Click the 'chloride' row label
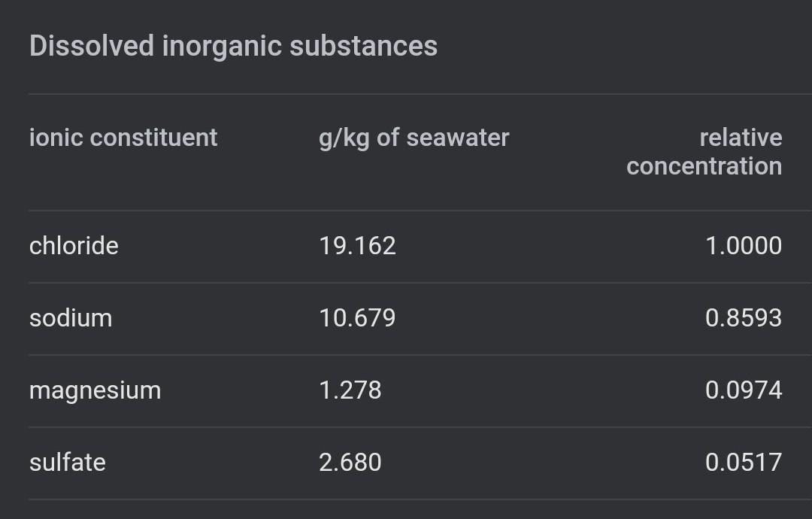The height and width of the screenshot is (519, 812). point(74,246)
